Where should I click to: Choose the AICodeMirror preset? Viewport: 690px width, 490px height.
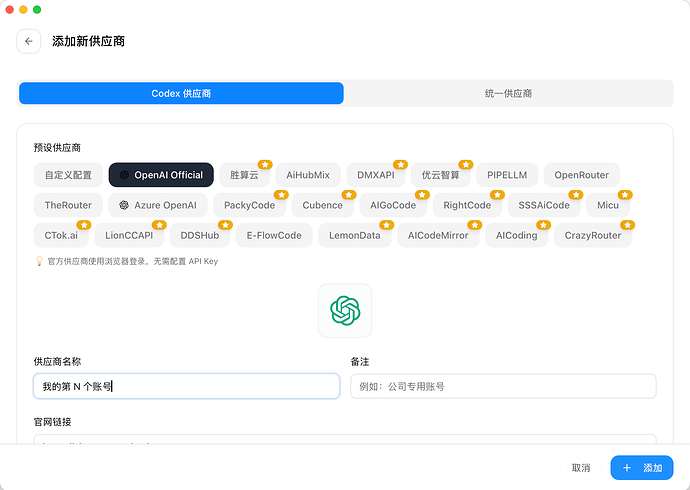(438, 235)
